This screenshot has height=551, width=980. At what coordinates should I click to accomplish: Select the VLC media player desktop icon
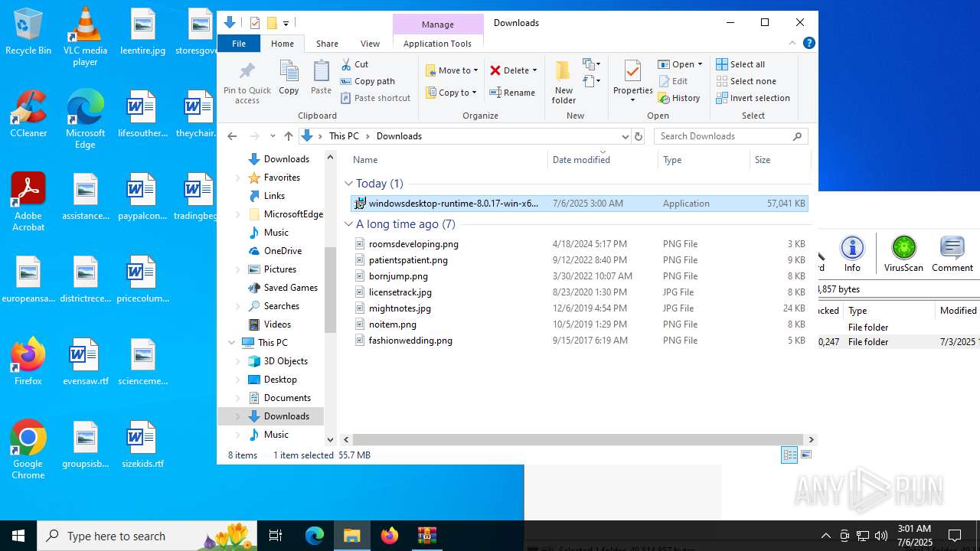click(x=85, y=37)
